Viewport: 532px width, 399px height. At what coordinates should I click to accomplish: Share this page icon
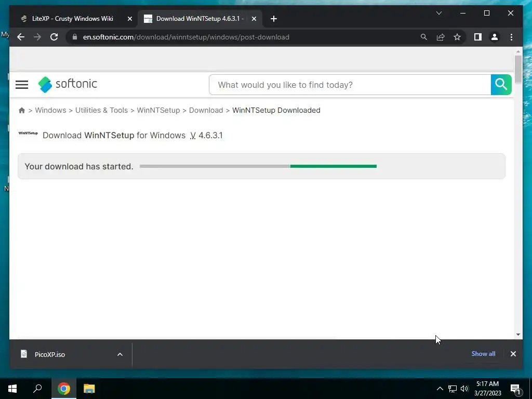coord(441,37)
